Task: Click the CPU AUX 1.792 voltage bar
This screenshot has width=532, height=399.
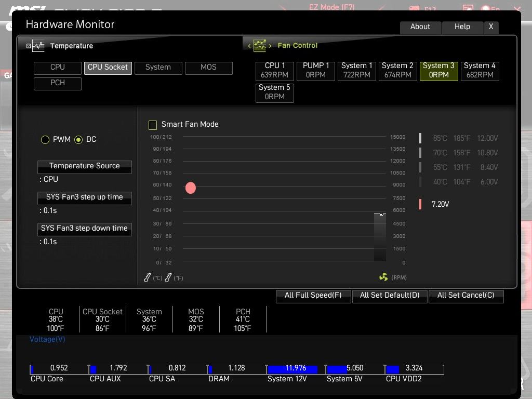Action: pyautogui.click(x=118, y=369)
